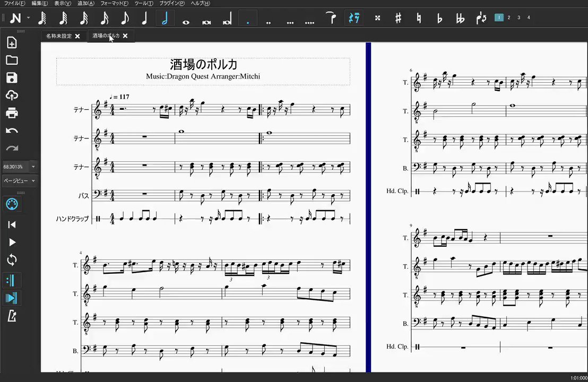The height and width of the screenshot is (382, 588).
Task: Switch to voice 4
Action: [x=529, y=18]
